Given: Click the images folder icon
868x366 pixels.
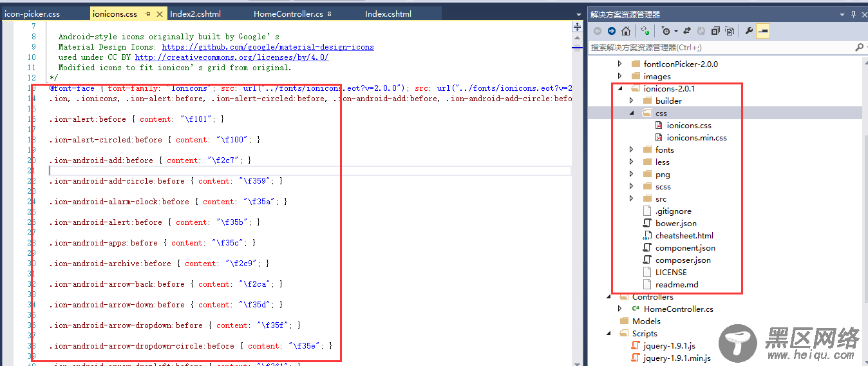Looking at the screenshot, I should tap(636, 76).
